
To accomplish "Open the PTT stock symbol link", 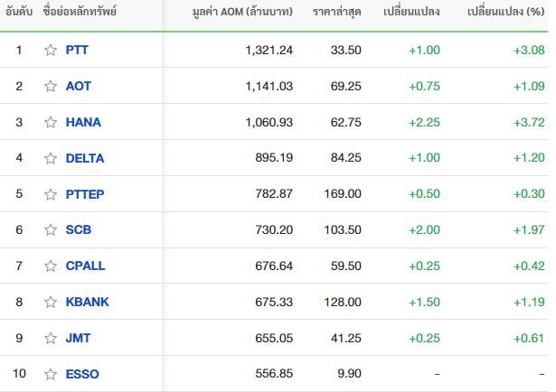I will click(x=77, y=50).
